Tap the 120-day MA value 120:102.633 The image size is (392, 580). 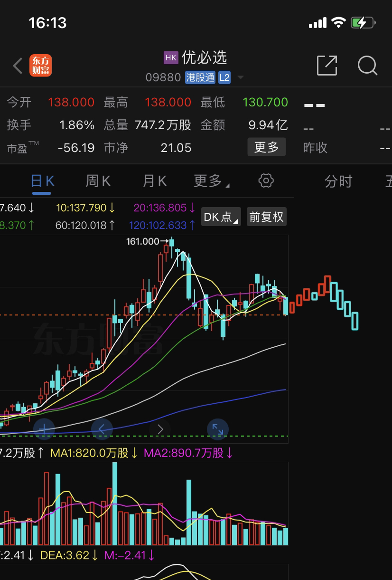[x=162, y=225]
